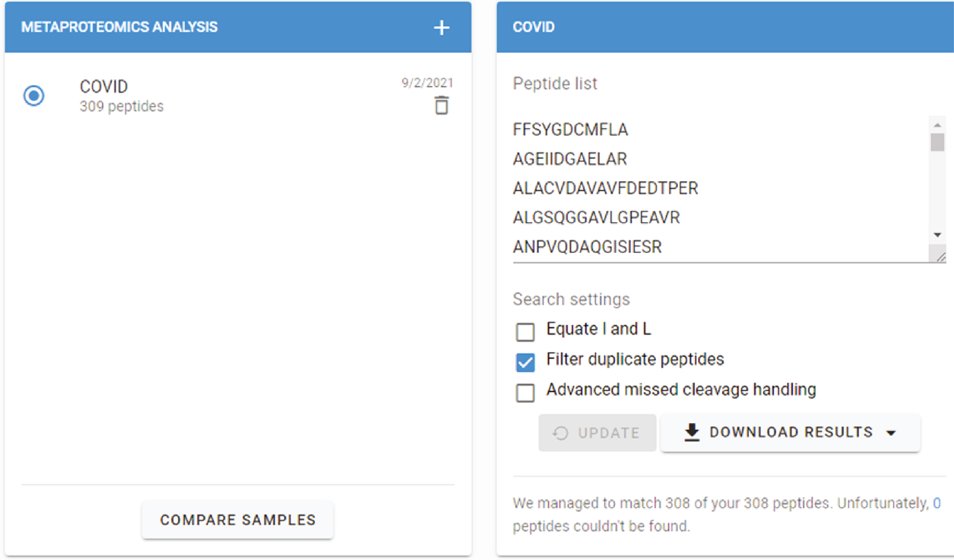
Task: Click the download arrow icon
Action: point(692,433)
